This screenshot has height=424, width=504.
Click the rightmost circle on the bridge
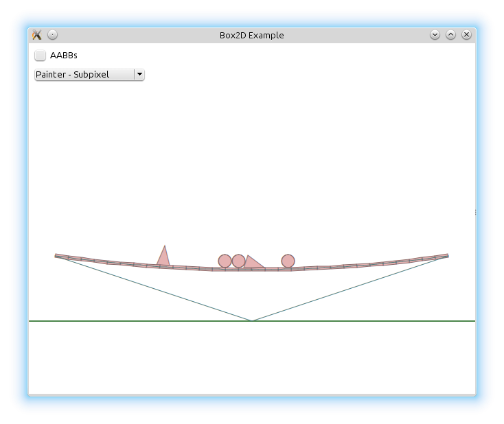tap(288, 261)
